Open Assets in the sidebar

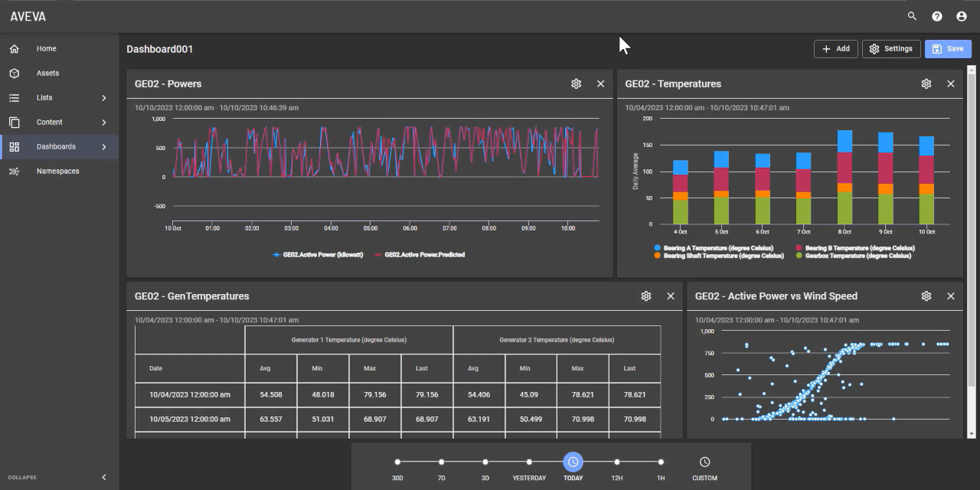click(x=47, y=73)
